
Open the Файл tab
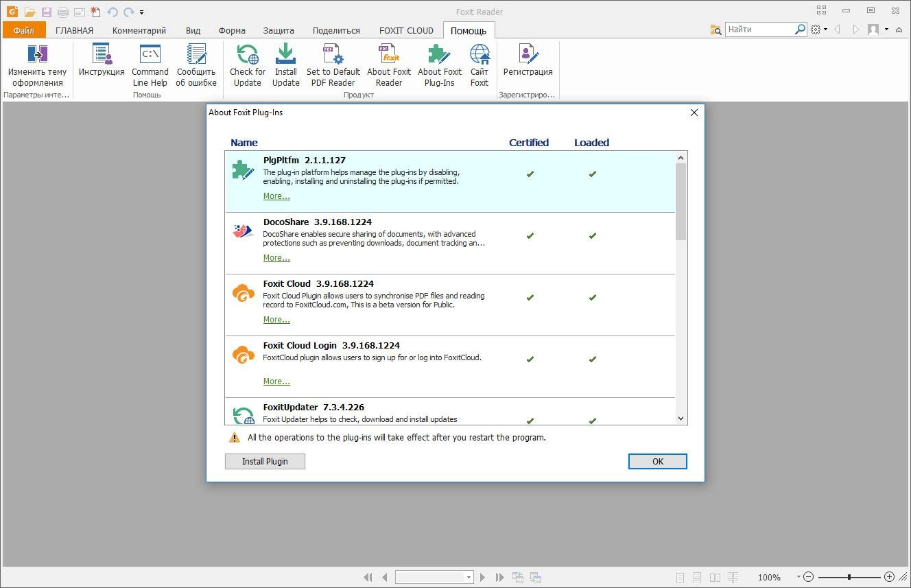click(x=24, y=30)
